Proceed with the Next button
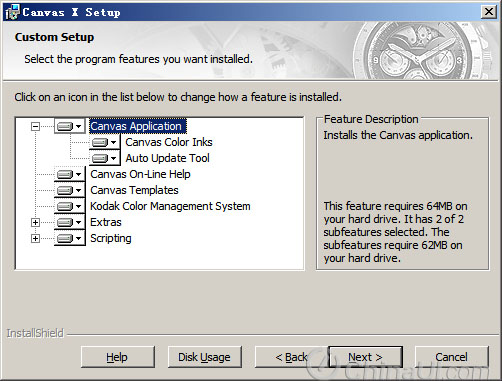The image size is (502, 381). [365, 357]
